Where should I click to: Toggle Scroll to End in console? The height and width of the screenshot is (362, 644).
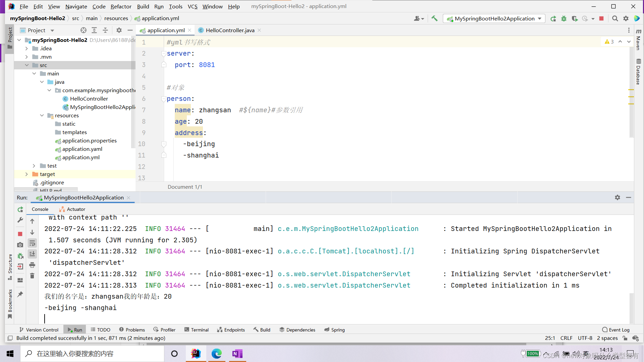click(x=32, y=254)
